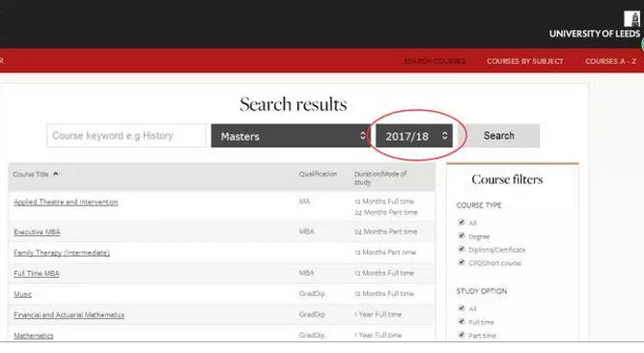Open Family Therapy (Intermediate) link
Viewport: 644px width, 353px height.
62,253
